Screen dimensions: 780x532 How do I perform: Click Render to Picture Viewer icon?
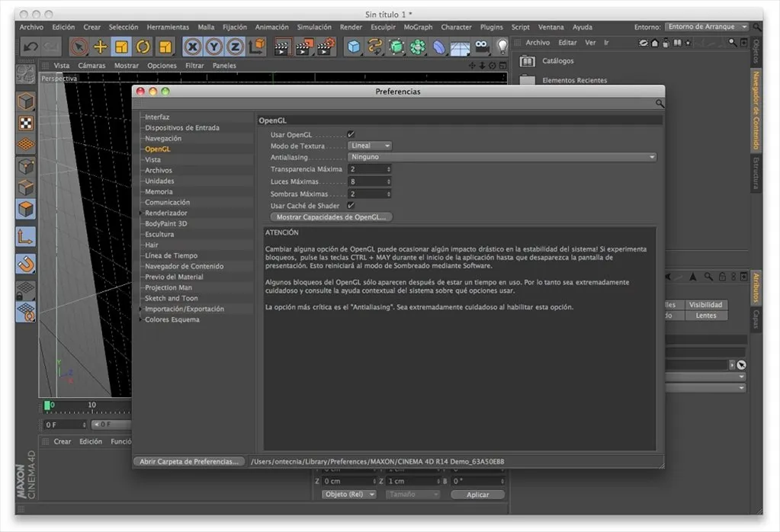click(303, 47)
